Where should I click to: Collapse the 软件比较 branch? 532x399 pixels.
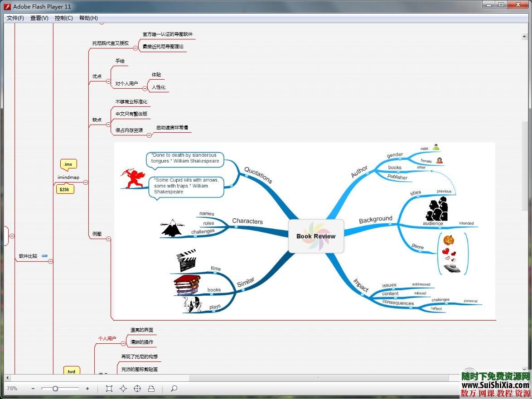(50, 261)
